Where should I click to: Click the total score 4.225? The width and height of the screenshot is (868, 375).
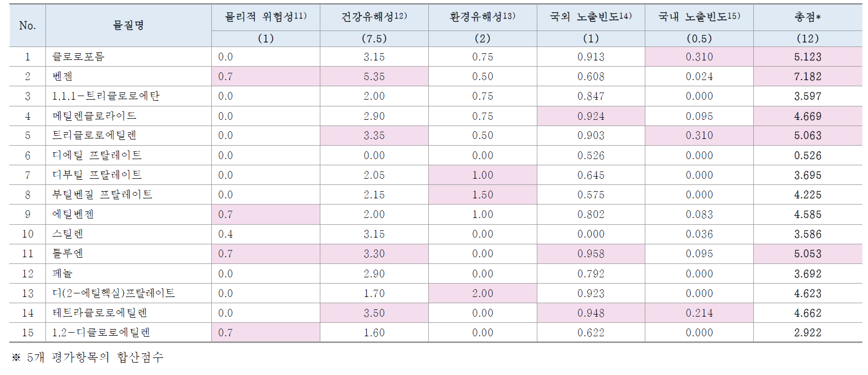(808, 195)
